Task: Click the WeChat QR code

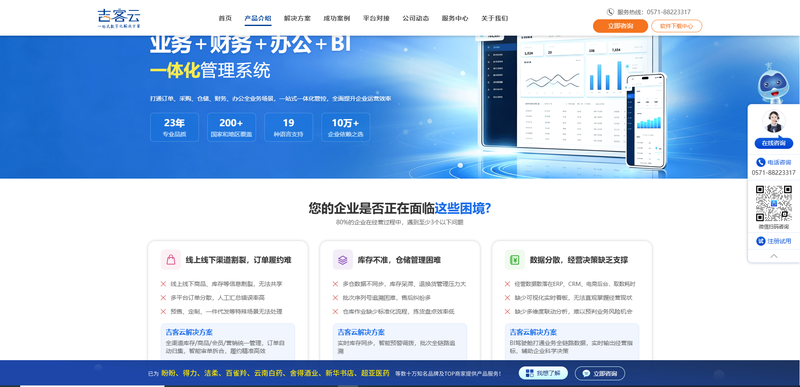Action: click(773, 203)
